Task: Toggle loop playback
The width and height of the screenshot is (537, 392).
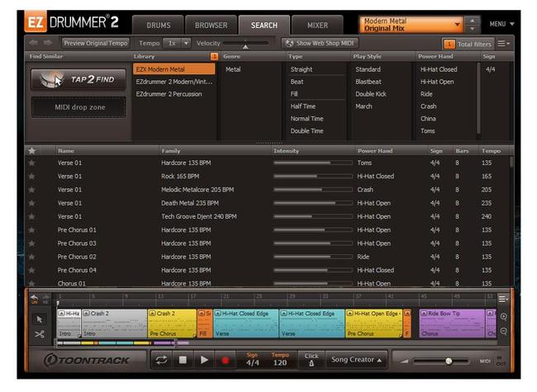Action: pyautogui.click(x=162, y=360)
